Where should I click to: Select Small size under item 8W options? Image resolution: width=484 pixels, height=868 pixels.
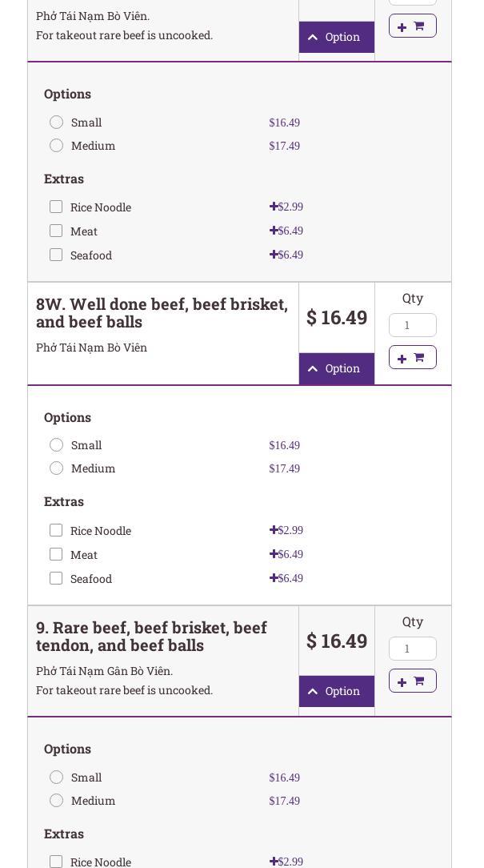pos(56,445)
